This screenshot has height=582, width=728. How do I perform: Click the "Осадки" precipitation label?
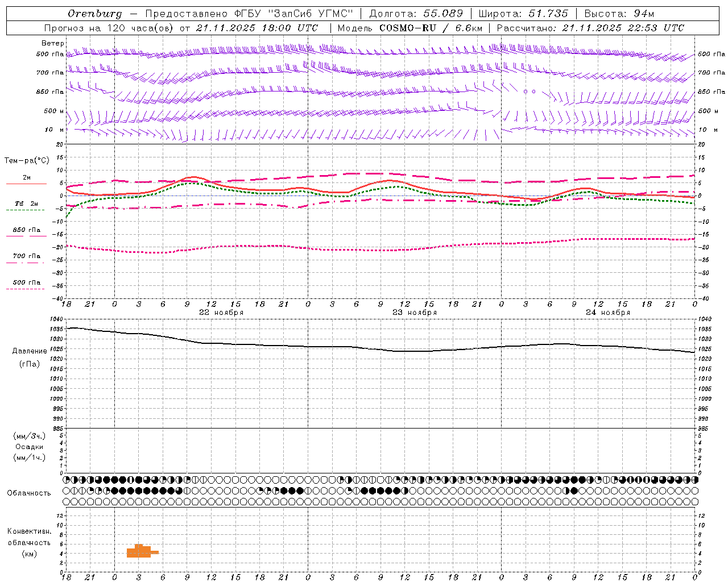pos(30,447)
